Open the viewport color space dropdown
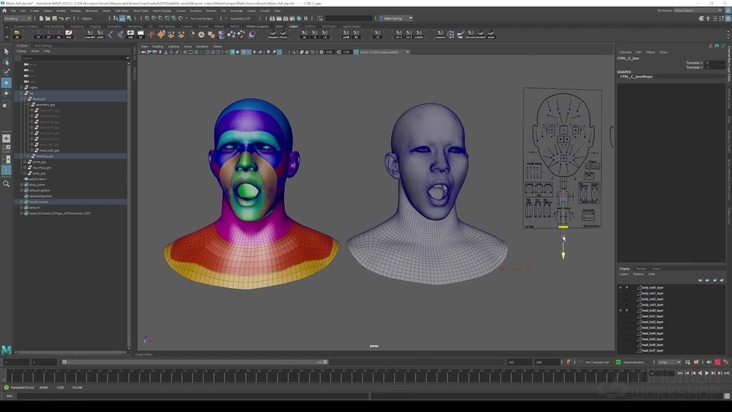The height and width of the screenshot is (412, 732). click(384, 52)
